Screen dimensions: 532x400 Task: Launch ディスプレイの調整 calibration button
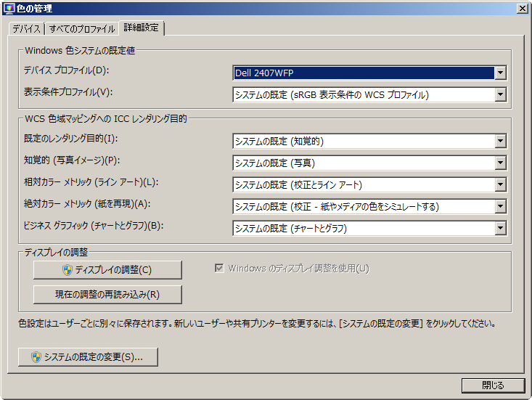click(x=107, y=270)
